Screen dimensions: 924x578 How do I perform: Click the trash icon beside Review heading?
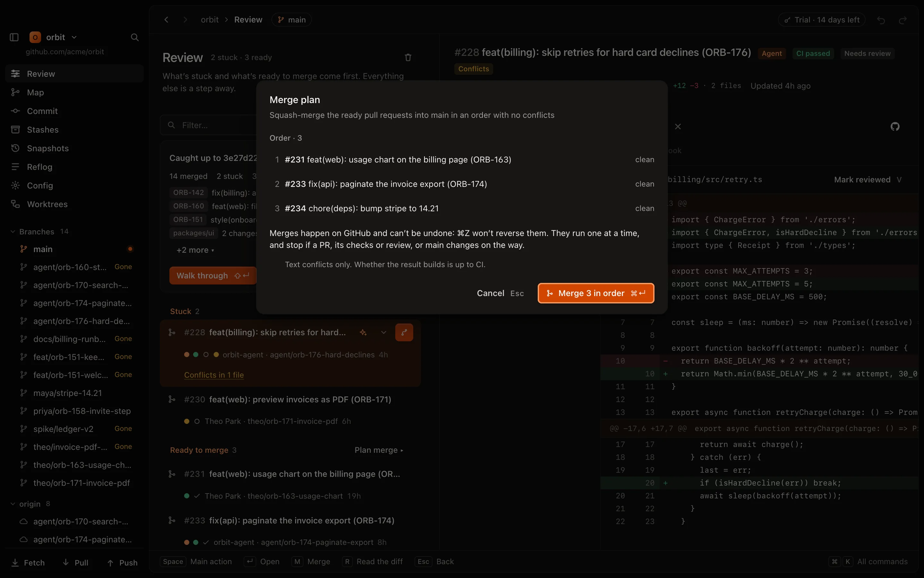tap(408, 57)
